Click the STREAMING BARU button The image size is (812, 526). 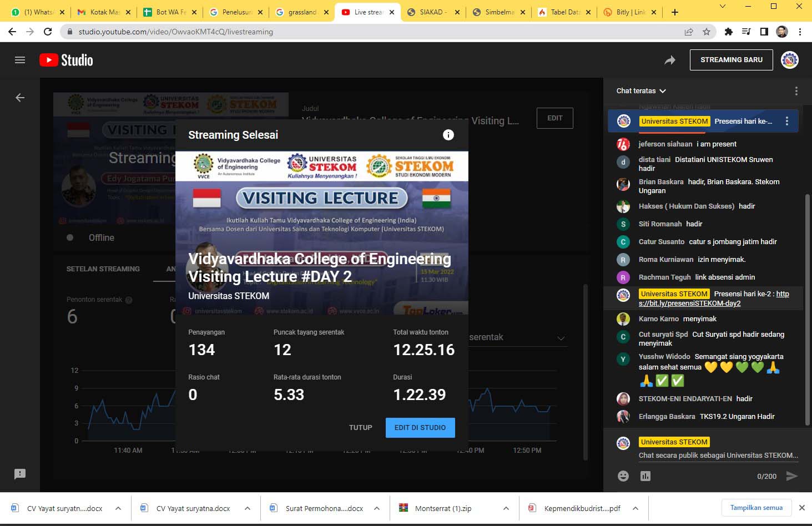(x=732, y=60)
